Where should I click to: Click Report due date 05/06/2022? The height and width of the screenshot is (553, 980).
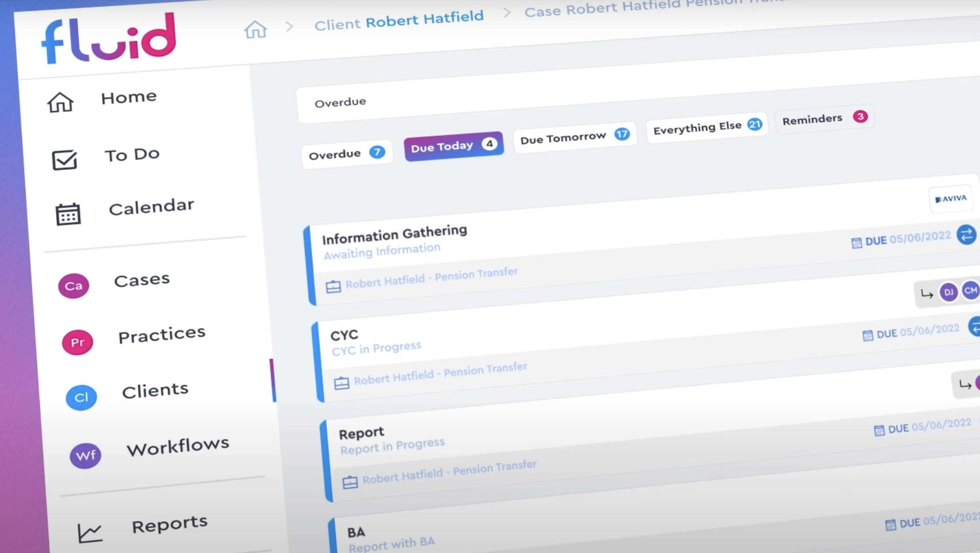point(941,425)
